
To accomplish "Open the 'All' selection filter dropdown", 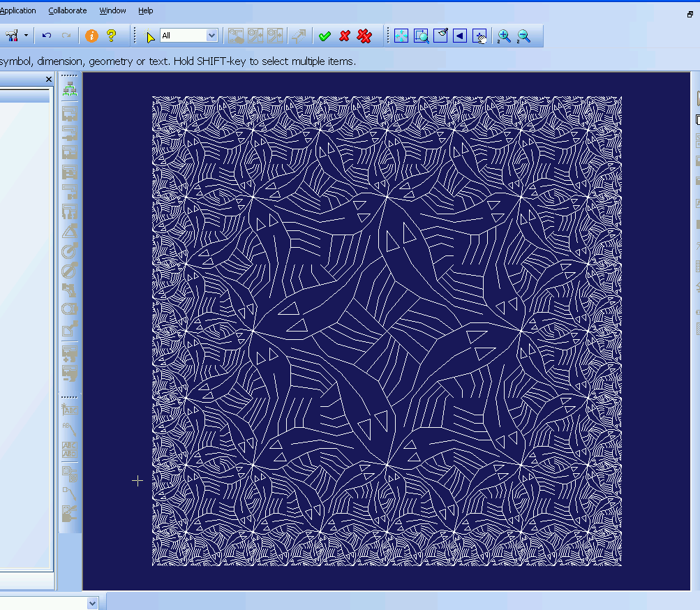I will tap(211, 36).
